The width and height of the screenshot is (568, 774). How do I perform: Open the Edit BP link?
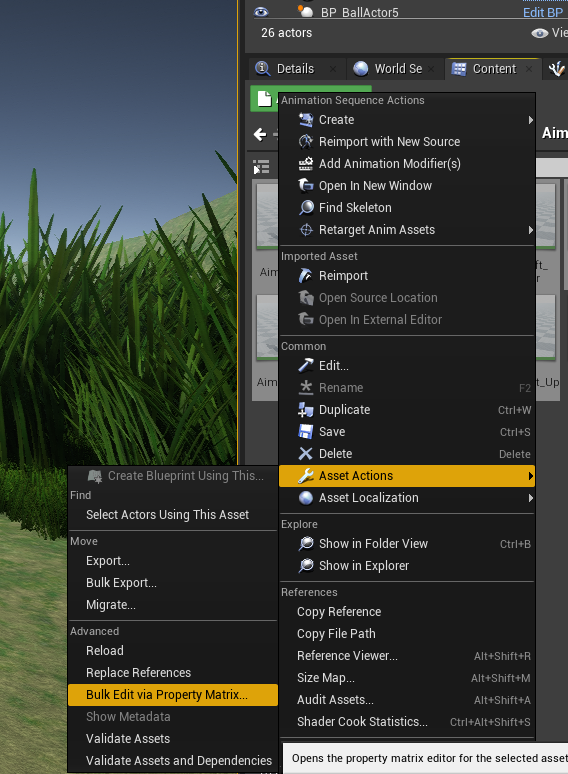point(543,12)
